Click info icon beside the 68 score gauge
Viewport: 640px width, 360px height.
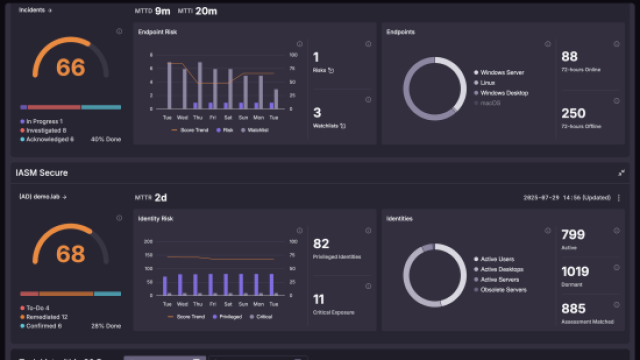click(x=119, y=218)
